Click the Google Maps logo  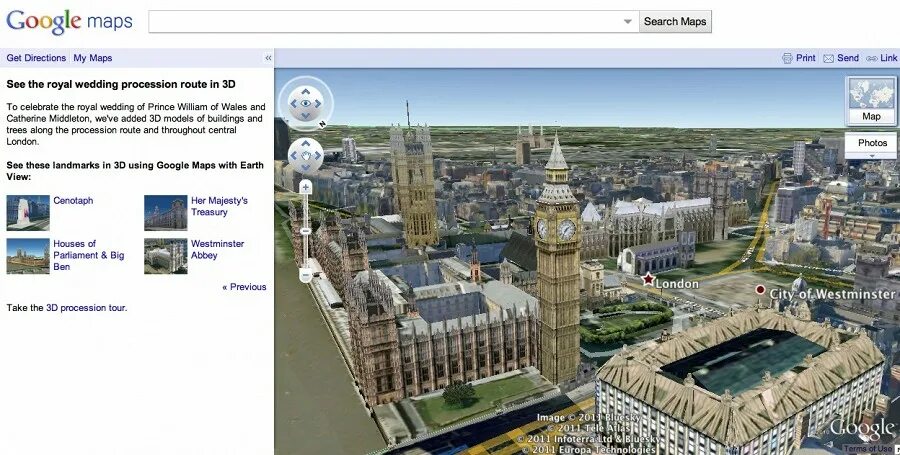click(x=69, y=21)
